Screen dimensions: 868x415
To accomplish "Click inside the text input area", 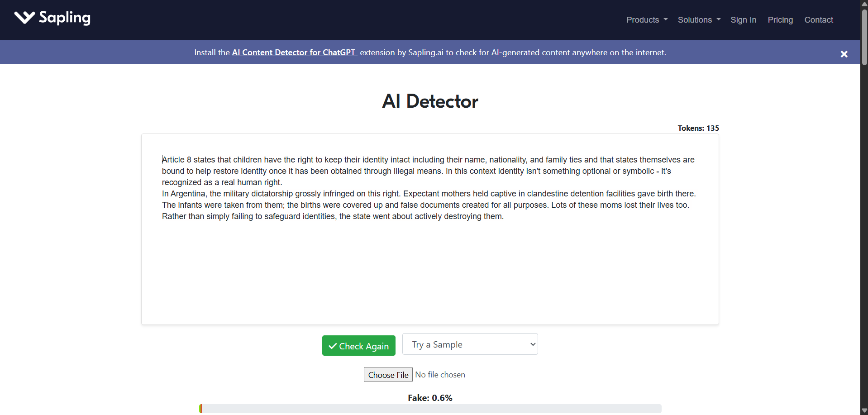I will click(430, 229).
